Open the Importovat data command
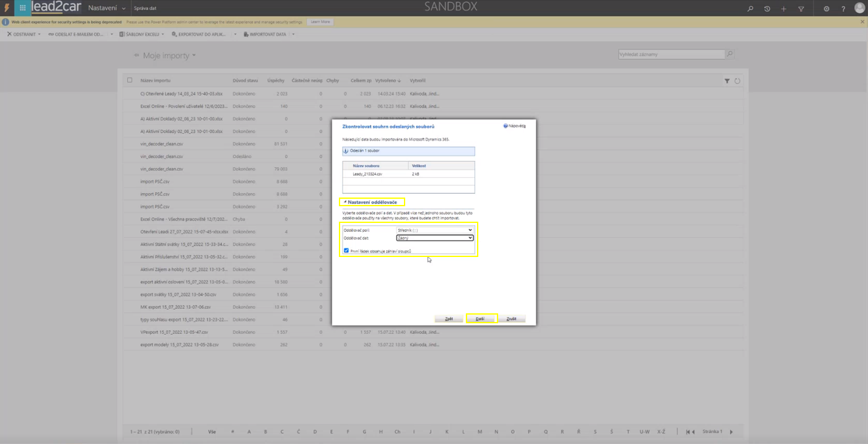This screenshot has width=868, height=444. (x=265, y=35)
